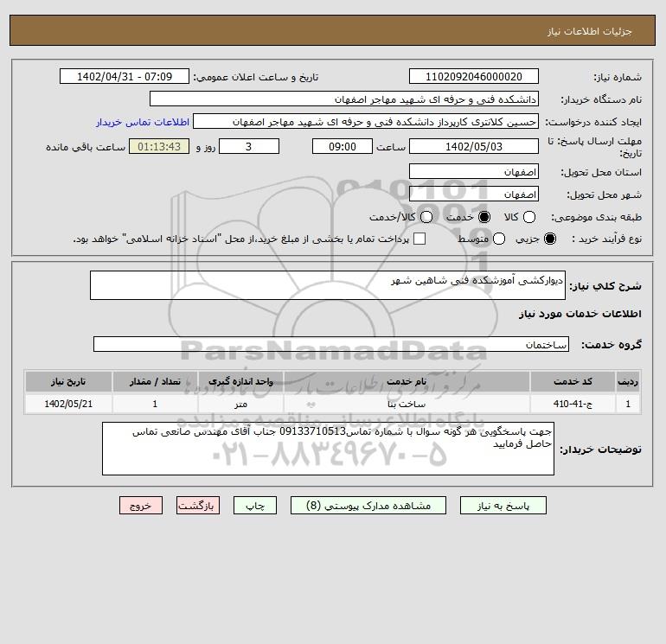This screenshot has height=644, width=666.
Task: Click the remaining time 01:13:43 field
Action: [x=159, y=146]
